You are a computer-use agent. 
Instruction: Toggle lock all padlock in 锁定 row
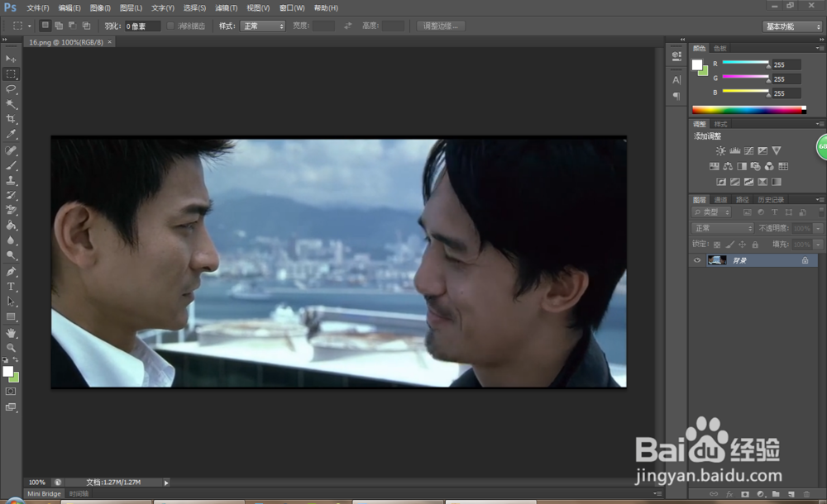(x=755, y=245)
